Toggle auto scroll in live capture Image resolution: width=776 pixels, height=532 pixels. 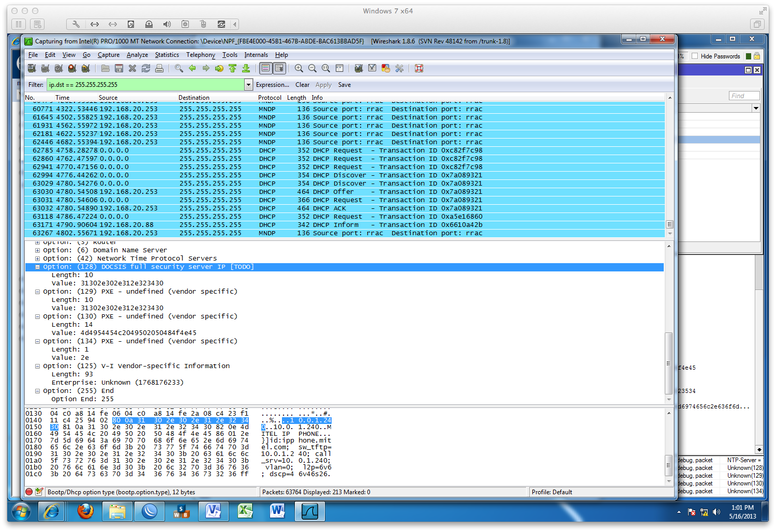(279, 68)
